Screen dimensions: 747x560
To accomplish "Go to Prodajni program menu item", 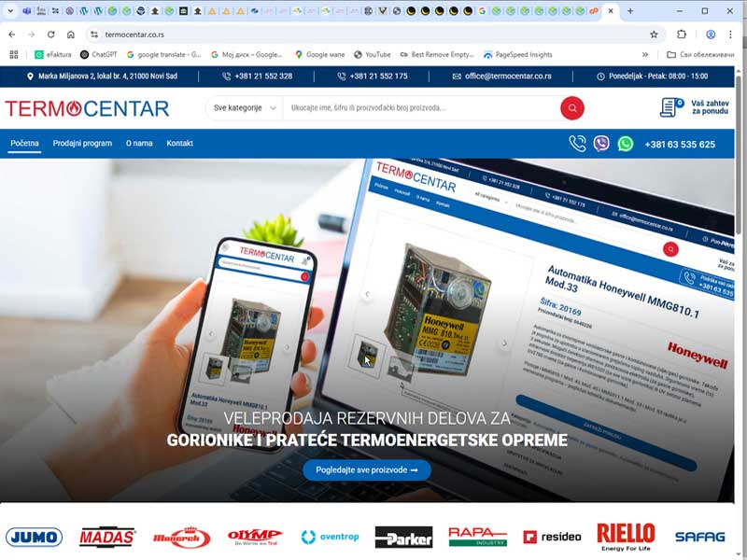I will [x=82, y=144].
